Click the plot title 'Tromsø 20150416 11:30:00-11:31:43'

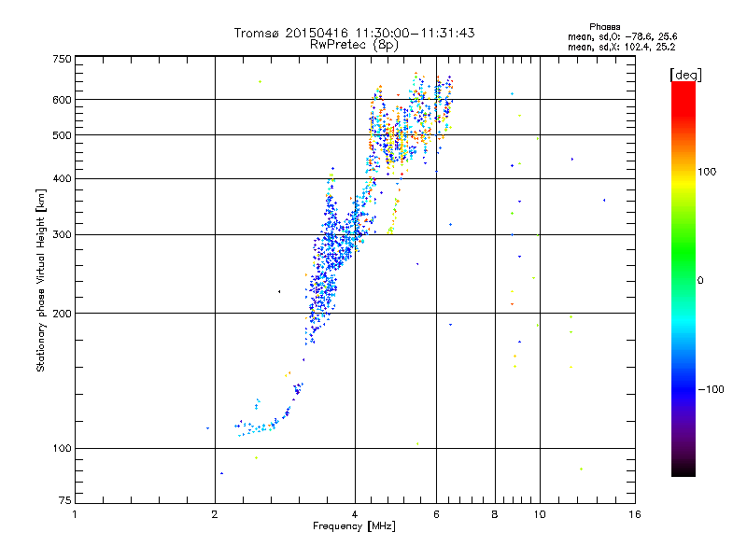click(354, 33)
